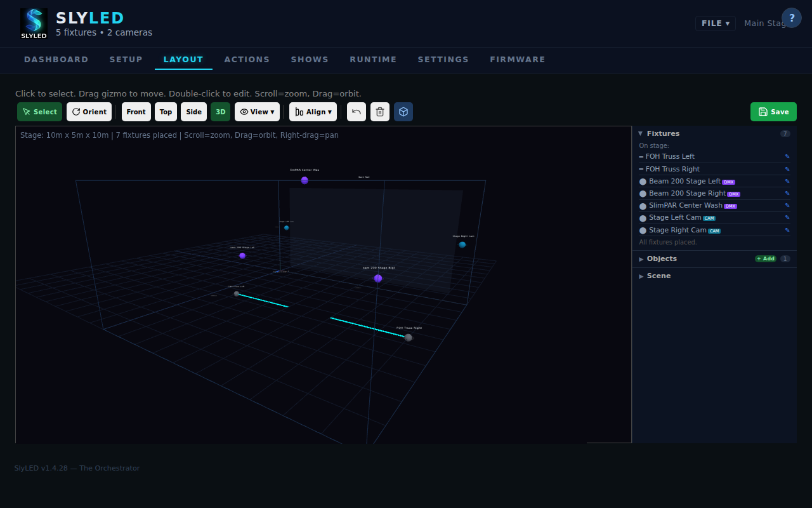The image size is (812, 508).
Task: Activate the Orient tool
Action: point(89,112)
